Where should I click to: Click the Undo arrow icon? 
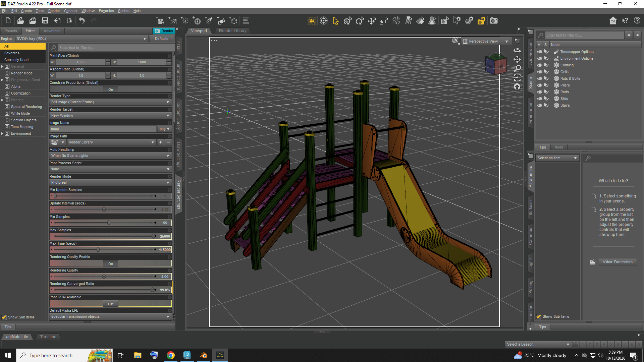point(82,21)
